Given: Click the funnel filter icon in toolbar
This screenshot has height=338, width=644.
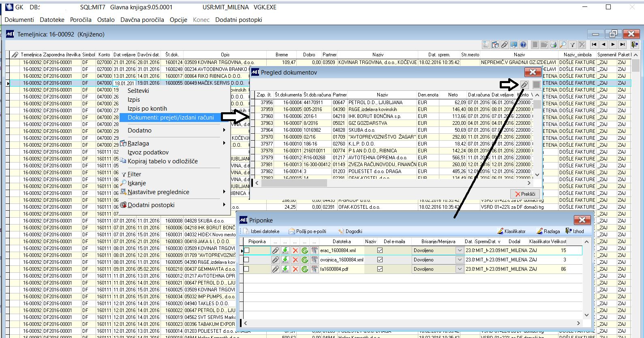Looking at the screenshot, I should click(572, 45).
